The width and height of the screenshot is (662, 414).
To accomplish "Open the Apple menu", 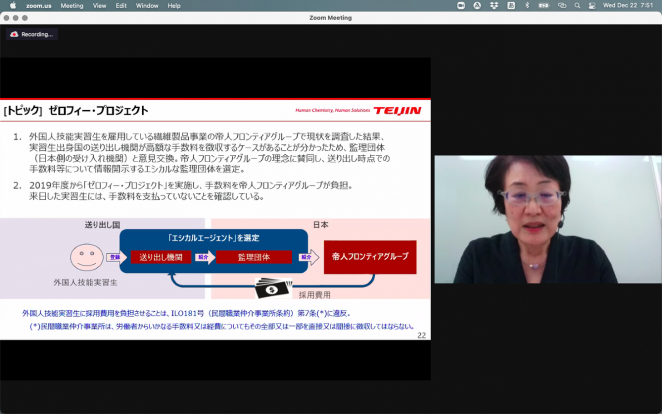I will click(x=12, y=5).
